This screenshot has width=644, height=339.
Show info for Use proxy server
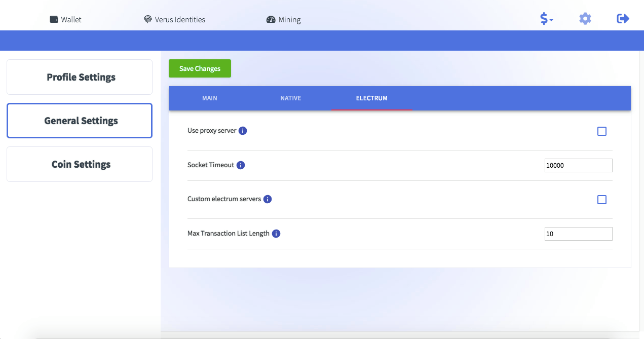pyautogui.click(x=243, y=131)
